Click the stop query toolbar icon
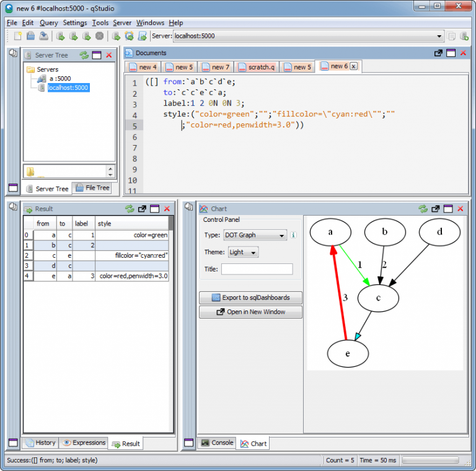The image size is (476, 471). tap(99, 36)
